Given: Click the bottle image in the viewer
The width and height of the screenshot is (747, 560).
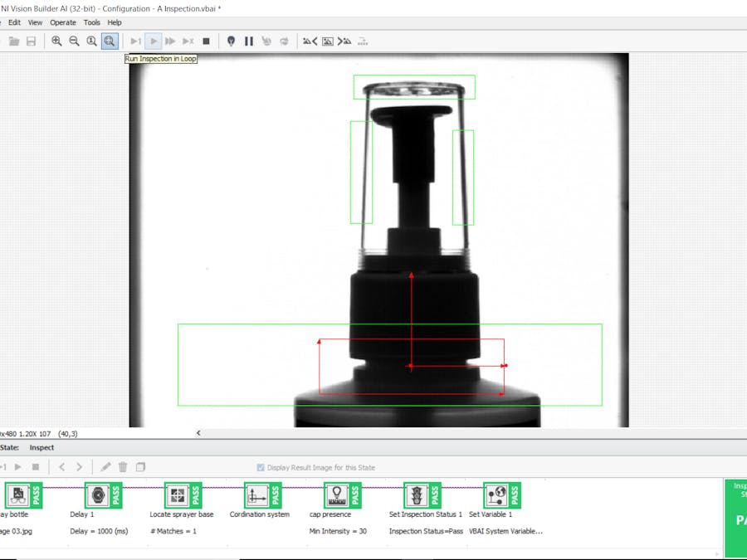Looking at the screenshot, I should (378, 240).
